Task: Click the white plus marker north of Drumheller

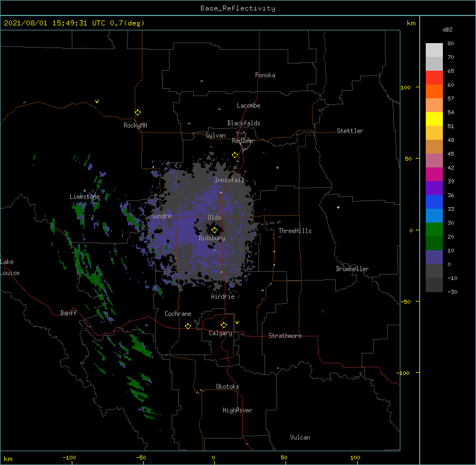Action: [x=338, y=207]
